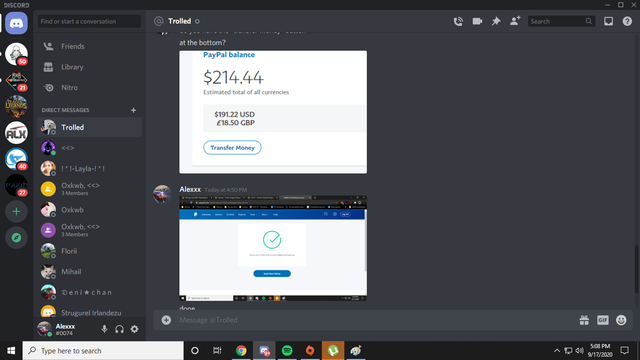
Task: Open the GIF picker
Action: 602,320
